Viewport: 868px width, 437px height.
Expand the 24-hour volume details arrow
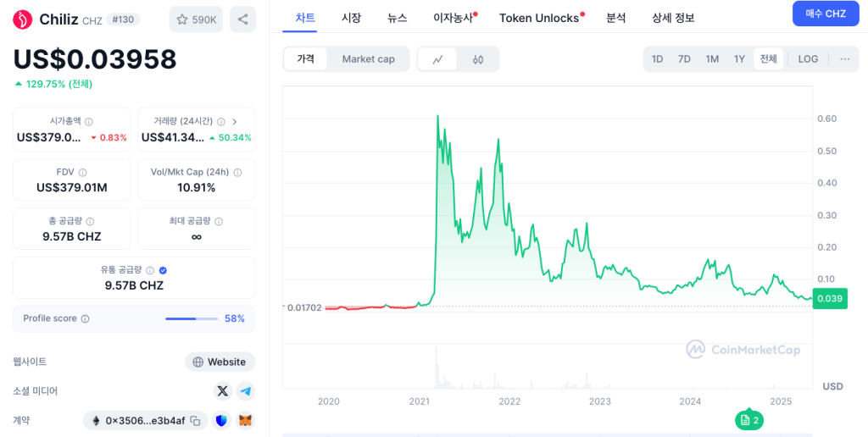pos(235,122)
